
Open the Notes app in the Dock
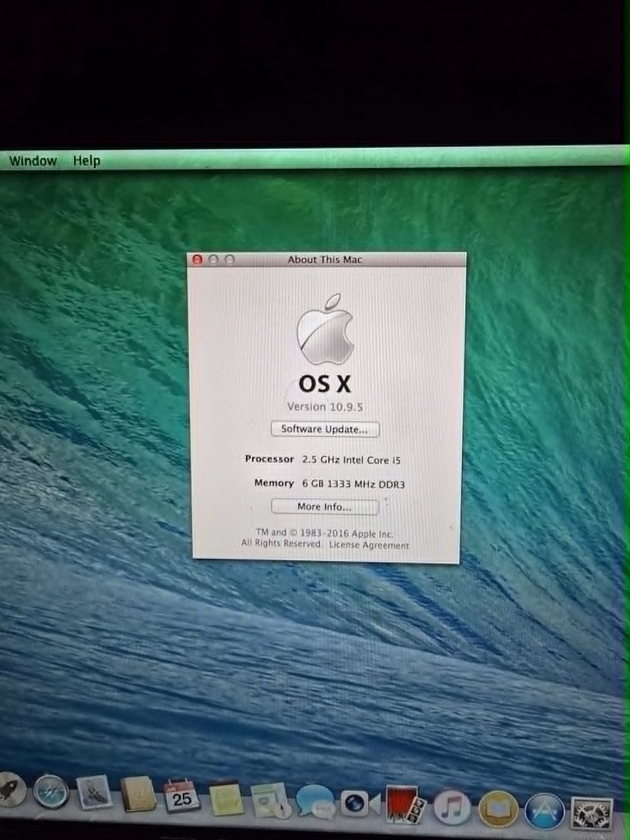pyautogui.click(x=226, y=798)
